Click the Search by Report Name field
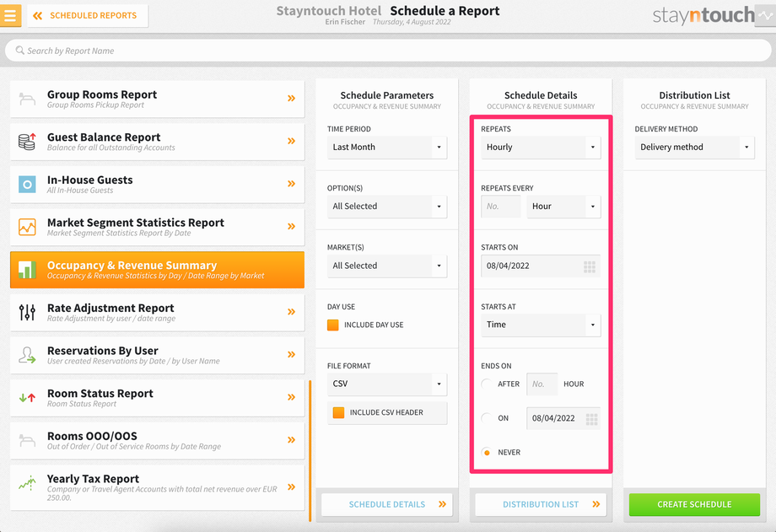The height and width of the screenshot is (532, 776). pyautogui.click(x=388, y=51)
